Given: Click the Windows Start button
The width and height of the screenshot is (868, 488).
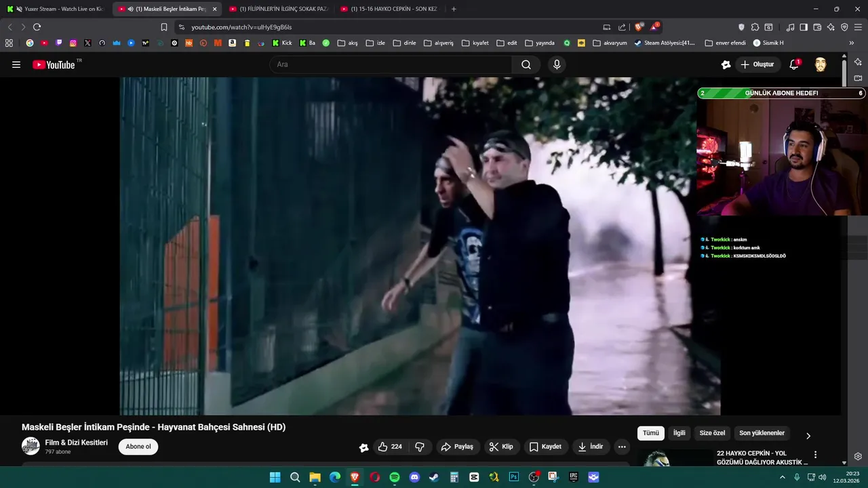Looking at the screenshot, I should 275,477.
